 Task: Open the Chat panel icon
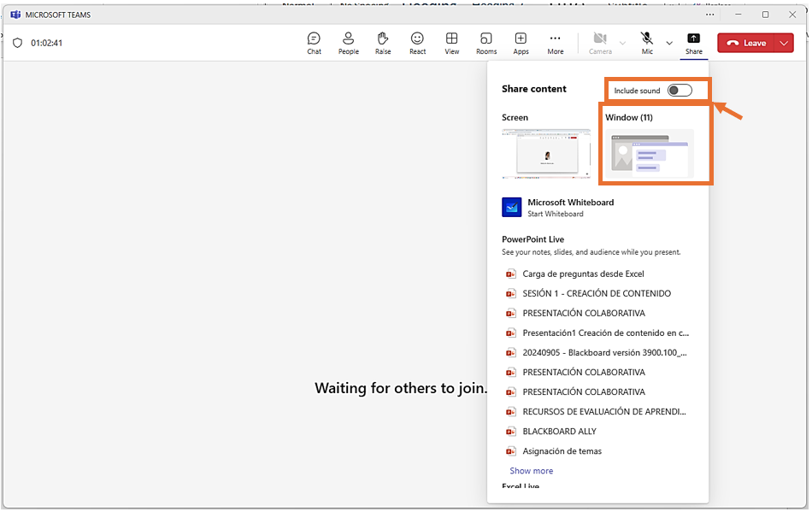point(314,43)
